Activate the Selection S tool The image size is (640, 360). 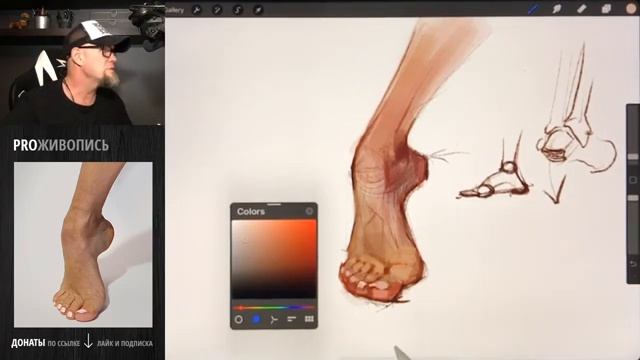click(238, 10)
